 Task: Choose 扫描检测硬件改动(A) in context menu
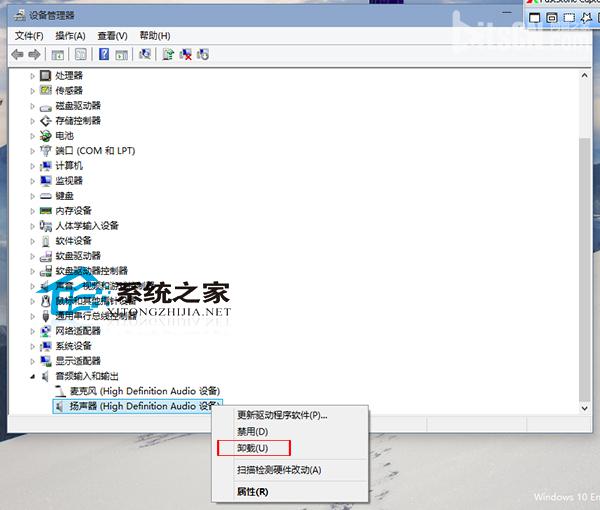pos(279,470)
